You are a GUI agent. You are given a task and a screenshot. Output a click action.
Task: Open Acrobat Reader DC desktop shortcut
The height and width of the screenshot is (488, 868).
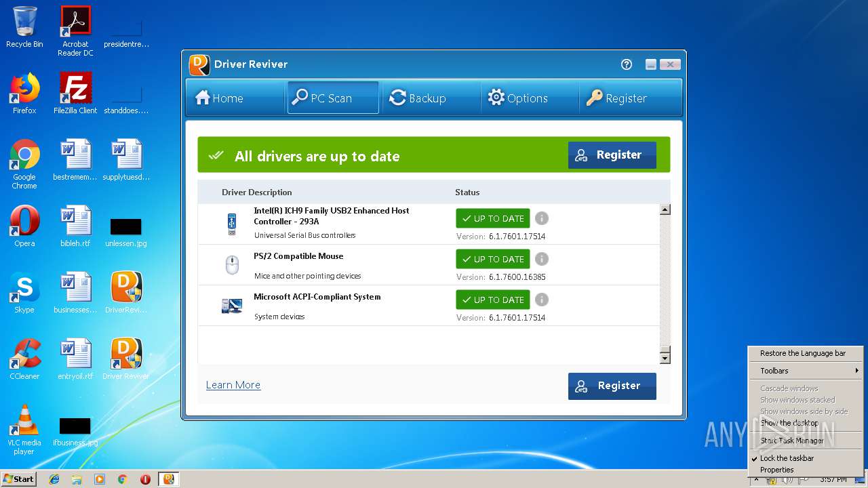click(x=75, y=31)
